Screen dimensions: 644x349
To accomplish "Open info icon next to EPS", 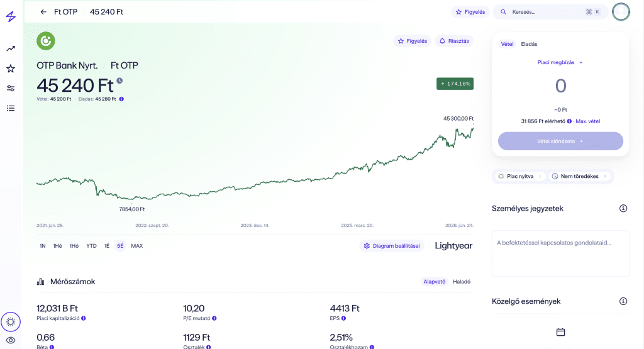I will click(344, 318).
